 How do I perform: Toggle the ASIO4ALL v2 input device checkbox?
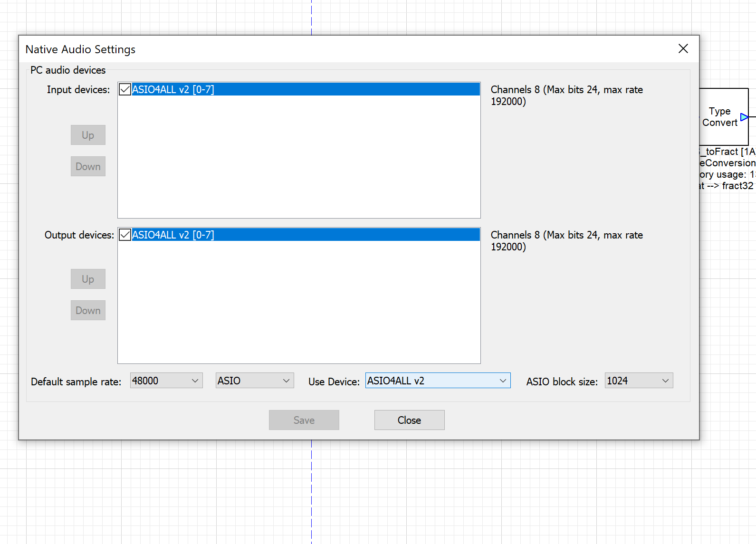point(125,89)
